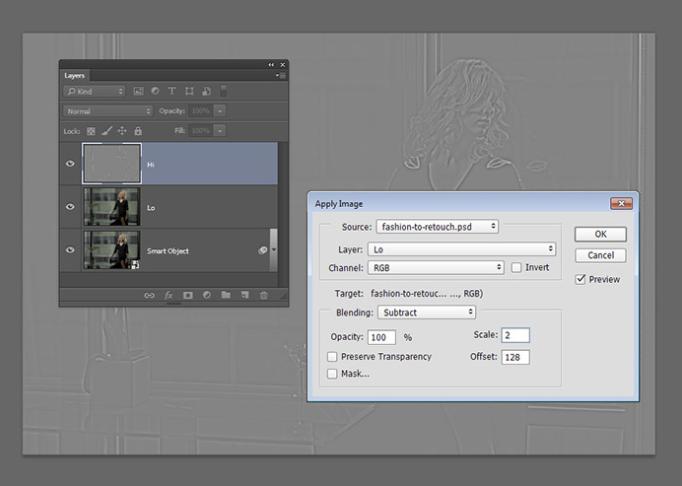Open the Source dropdown
This screenshot has height=486, width=682.
(x=437, y=227)
